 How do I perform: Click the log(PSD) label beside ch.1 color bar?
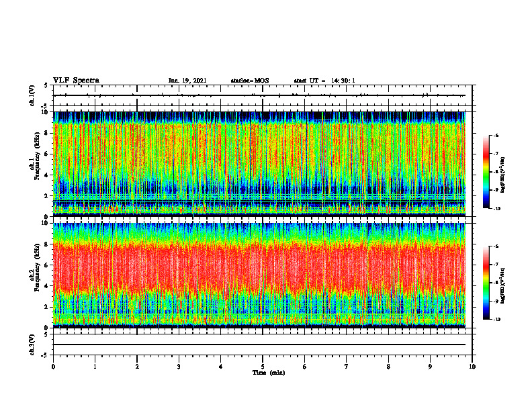click(x=504, y=175)
